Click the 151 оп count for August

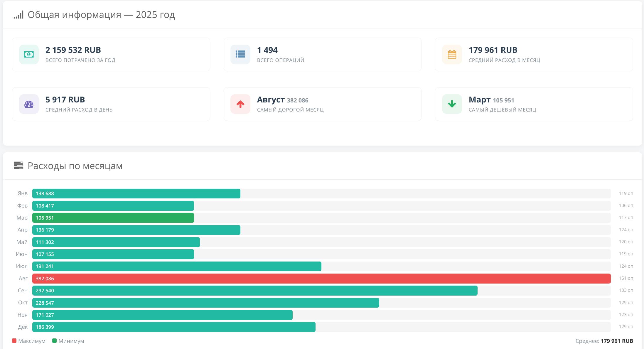626,278
